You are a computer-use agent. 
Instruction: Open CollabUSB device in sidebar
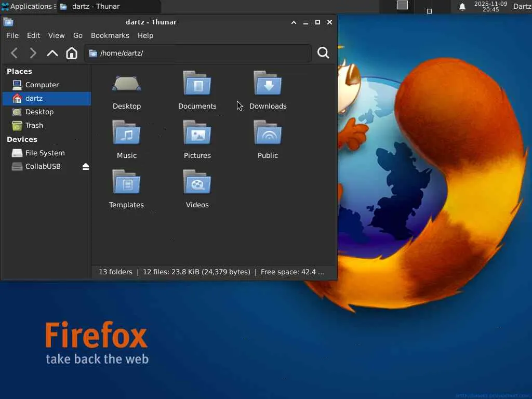pyautogui.click(x=42, y=167)
